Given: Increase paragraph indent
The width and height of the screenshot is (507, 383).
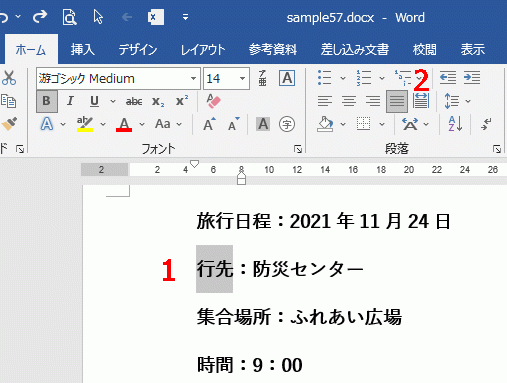Looking at the screenshot, I should pyautogui.click(x=472, y=78).
